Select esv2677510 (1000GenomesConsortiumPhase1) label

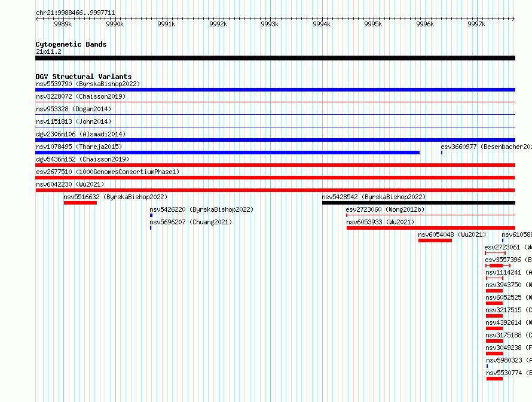(x=108, y=172)
